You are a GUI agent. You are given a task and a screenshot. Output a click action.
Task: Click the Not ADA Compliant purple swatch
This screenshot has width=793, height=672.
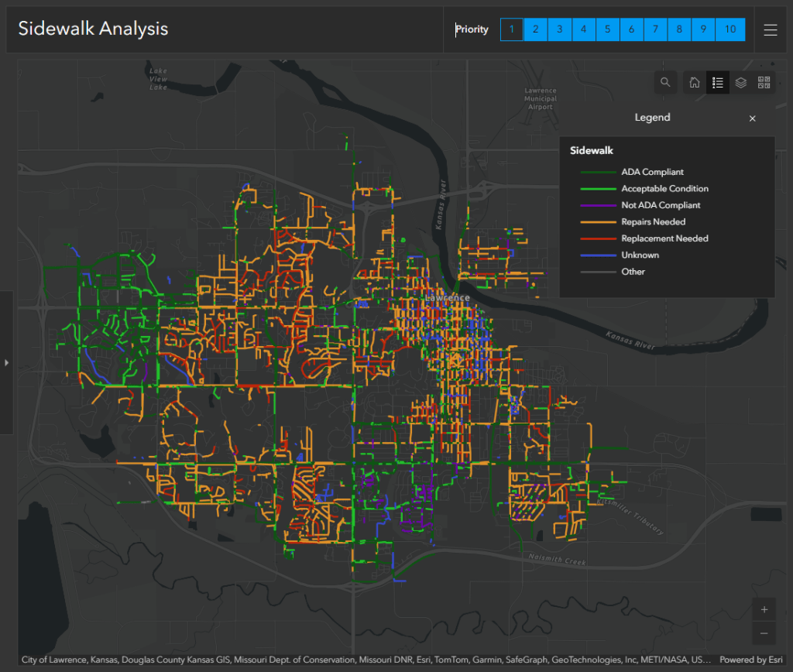pyautogui.click(x=591, y=206)
